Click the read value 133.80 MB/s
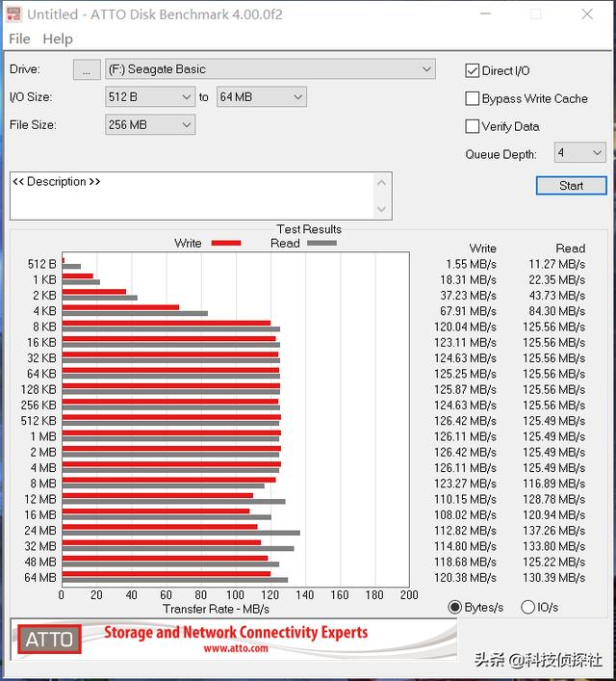 point(554,546)
